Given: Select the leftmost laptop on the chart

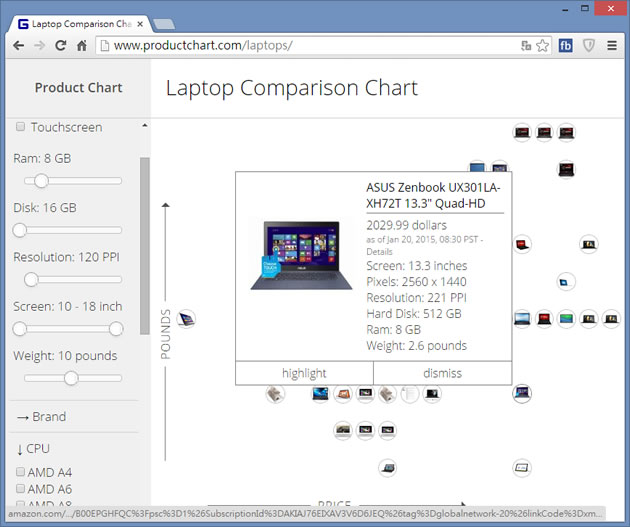Looking at the screenshot, I should 186,319.
